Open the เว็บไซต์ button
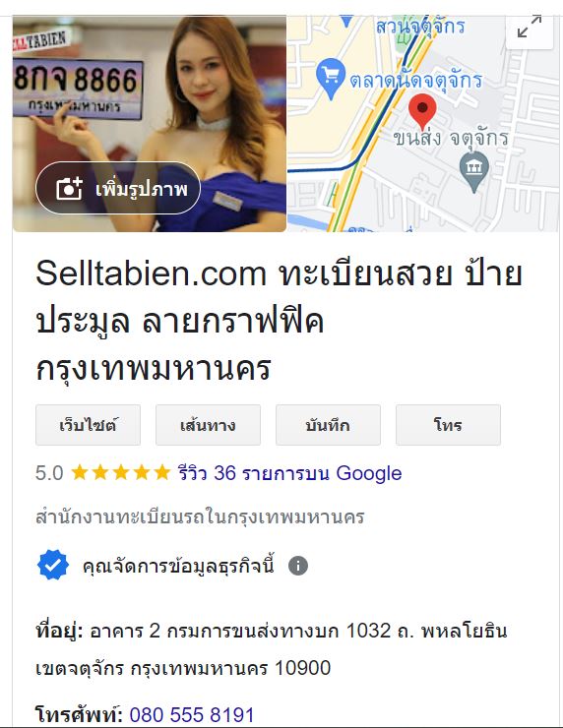 coord(88,425)
